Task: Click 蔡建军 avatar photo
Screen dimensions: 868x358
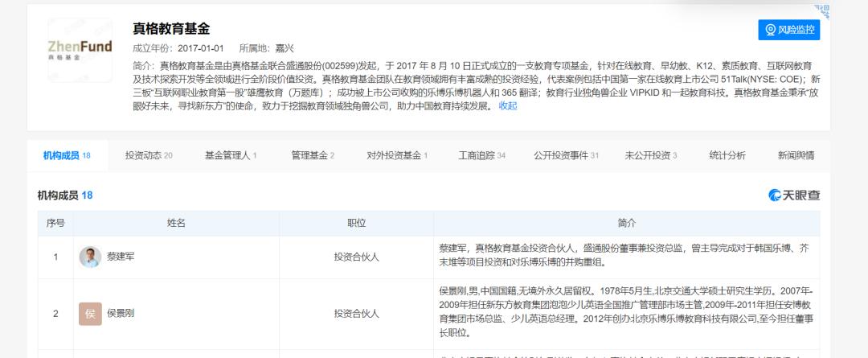Action: pos(90,257)
